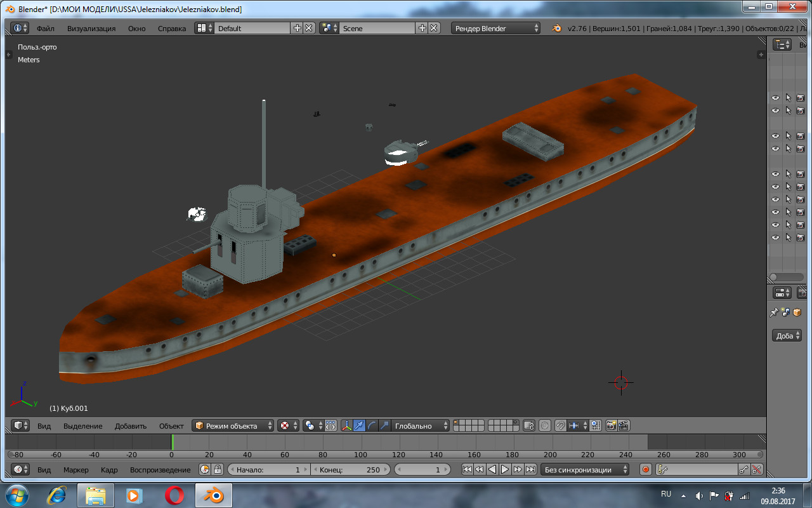This screenshot has height=508, width=812.
Task: Open the Файл menu
Action: tap(45, 28)
